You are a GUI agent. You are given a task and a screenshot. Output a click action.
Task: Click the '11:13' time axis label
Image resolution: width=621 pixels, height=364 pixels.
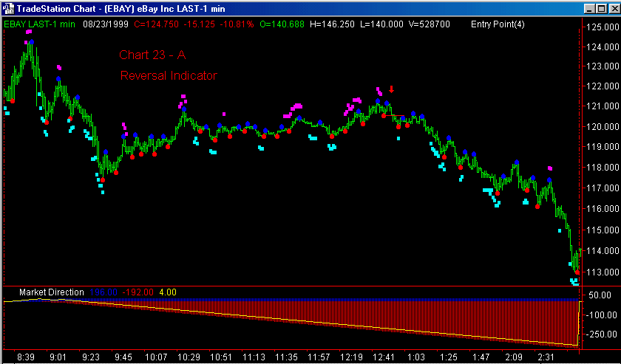254,357
